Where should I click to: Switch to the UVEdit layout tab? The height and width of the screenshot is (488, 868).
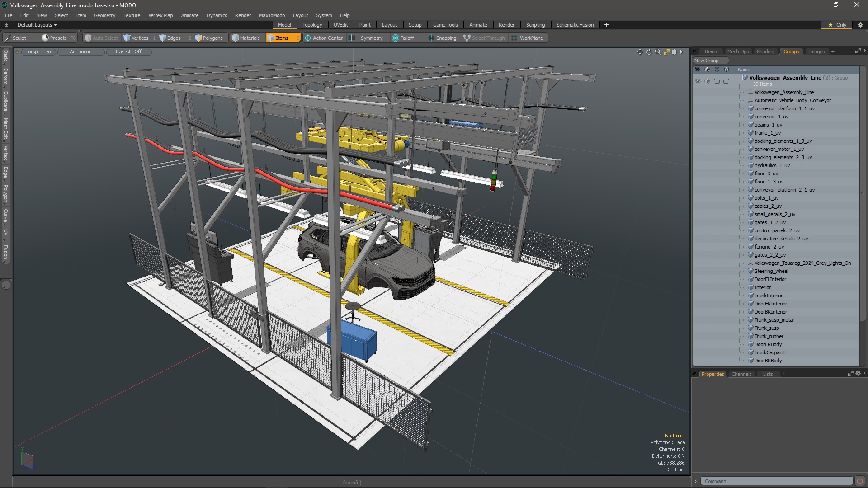point(340,25)
